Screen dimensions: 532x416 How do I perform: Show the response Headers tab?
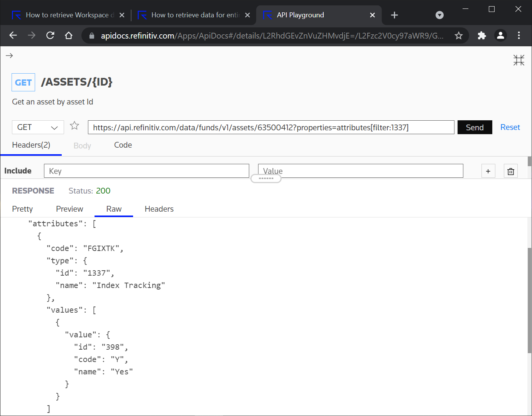click(x=159, y=209)
